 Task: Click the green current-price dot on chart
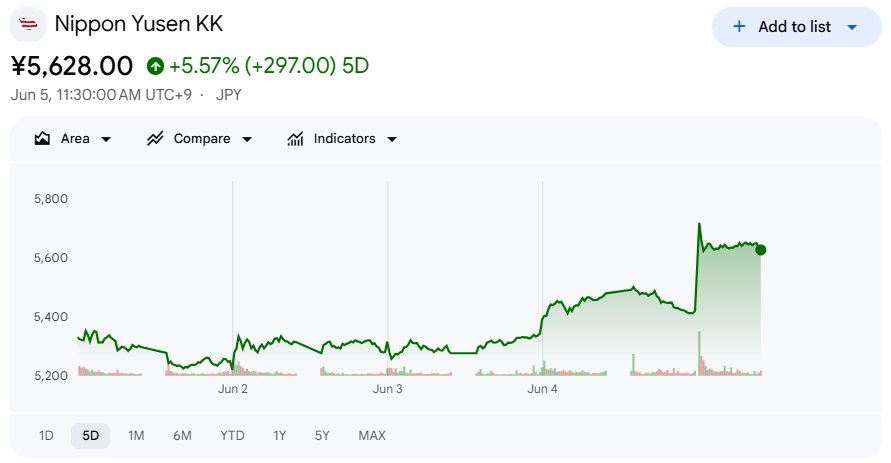pos(761,250)
